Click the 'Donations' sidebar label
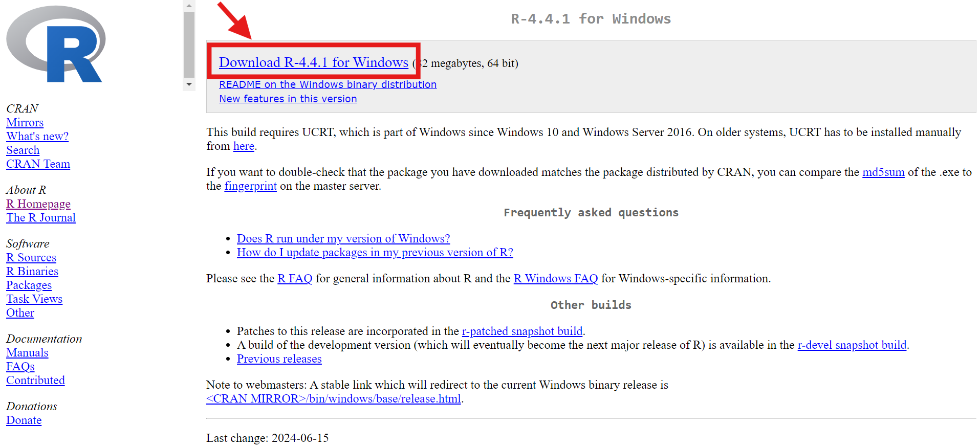The width and height of the screenshot is (980, 447). (x=32, y=407)
